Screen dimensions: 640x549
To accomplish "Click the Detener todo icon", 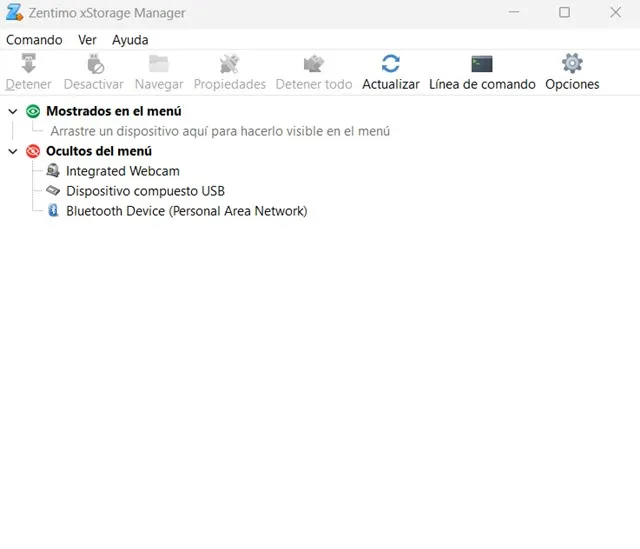I will [x=313, y=64].
